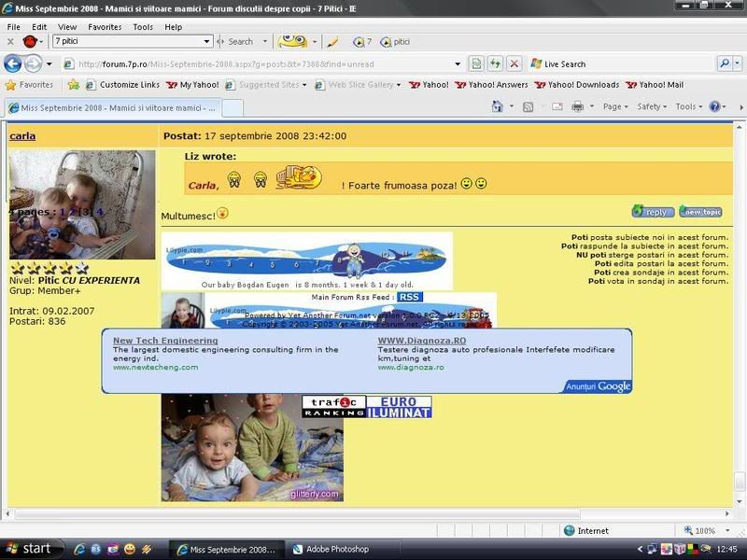
Task: Click the greyed Forward arrow button
Action: 33,63
